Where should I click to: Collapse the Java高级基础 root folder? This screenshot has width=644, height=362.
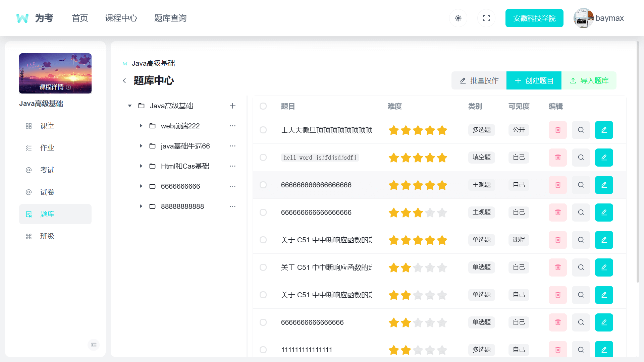point(130,106)
